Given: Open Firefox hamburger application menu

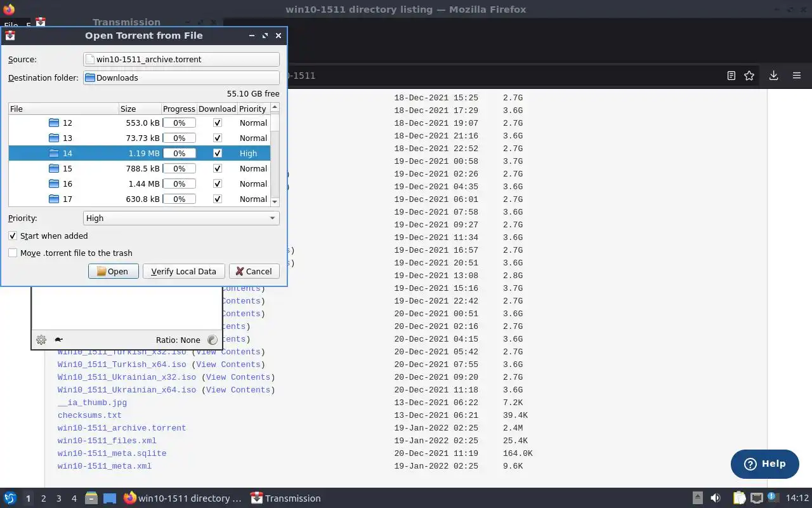Looking at the screenshot, I should [797, 76].
